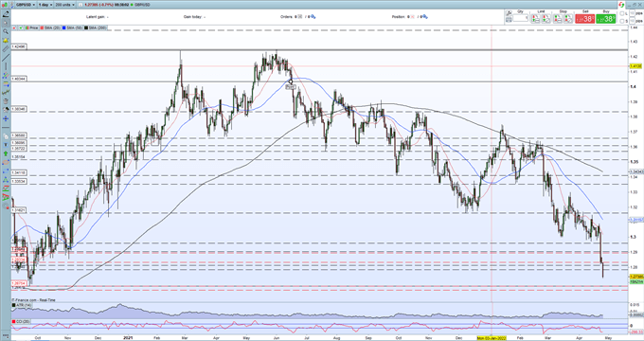
Task: Open the SMA (50) indicator legend
Action: [x=72, y=27]
